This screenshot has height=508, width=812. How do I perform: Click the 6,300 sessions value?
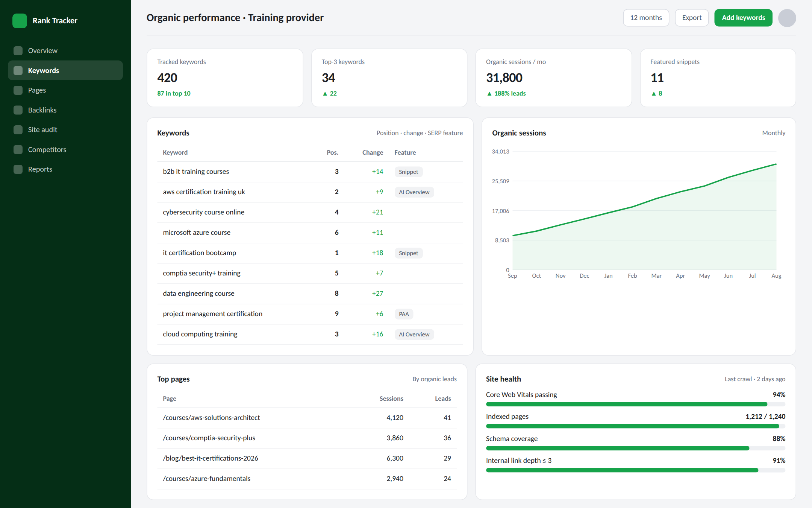pos(395,458)
